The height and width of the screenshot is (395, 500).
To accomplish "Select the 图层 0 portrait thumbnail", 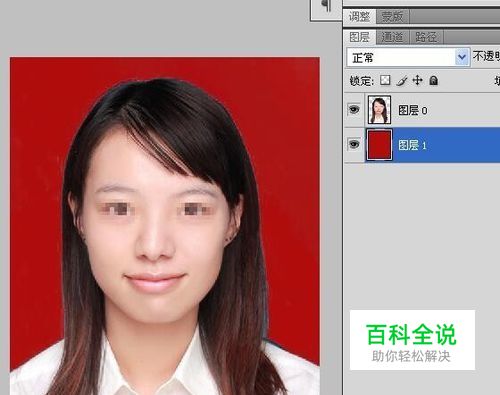I will pyautogui.click(x=379, y=110).
